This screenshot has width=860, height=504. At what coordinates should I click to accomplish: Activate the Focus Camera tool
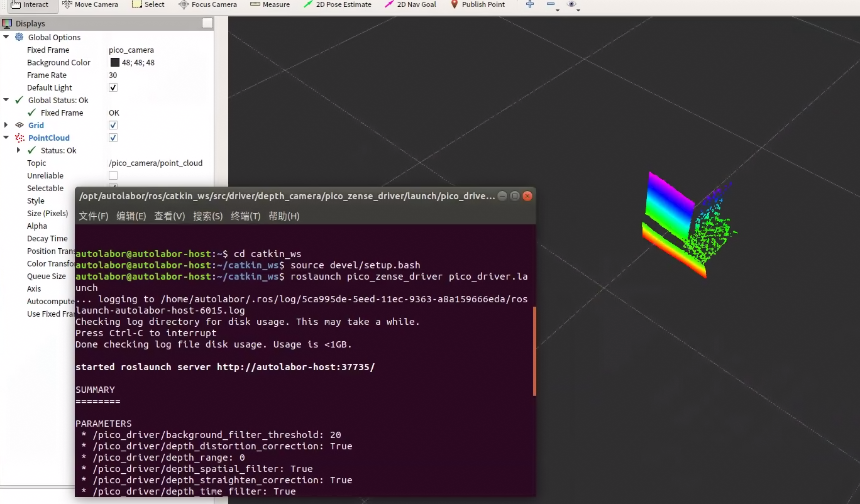(207, 4)
